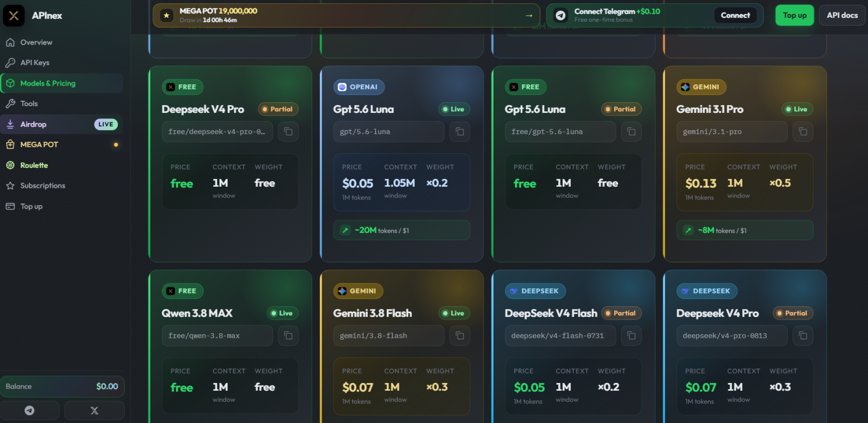This screenshot has width=868, height=423.
Task: Click the Partial badge on DeepSeek V4 Flash
Action: coord(622,313)
